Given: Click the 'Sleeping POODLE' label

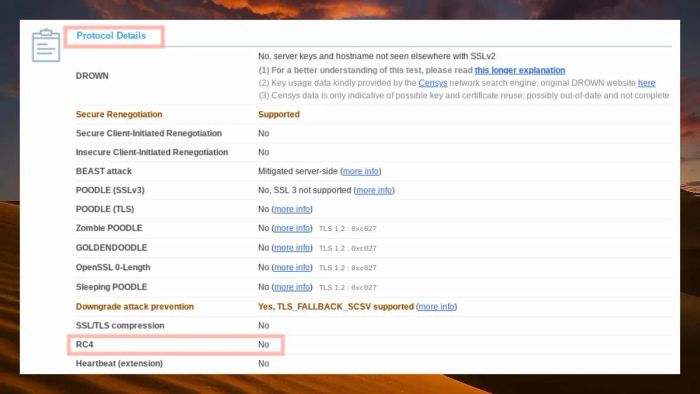Looking at the screenshot, I should pos(111,287).
